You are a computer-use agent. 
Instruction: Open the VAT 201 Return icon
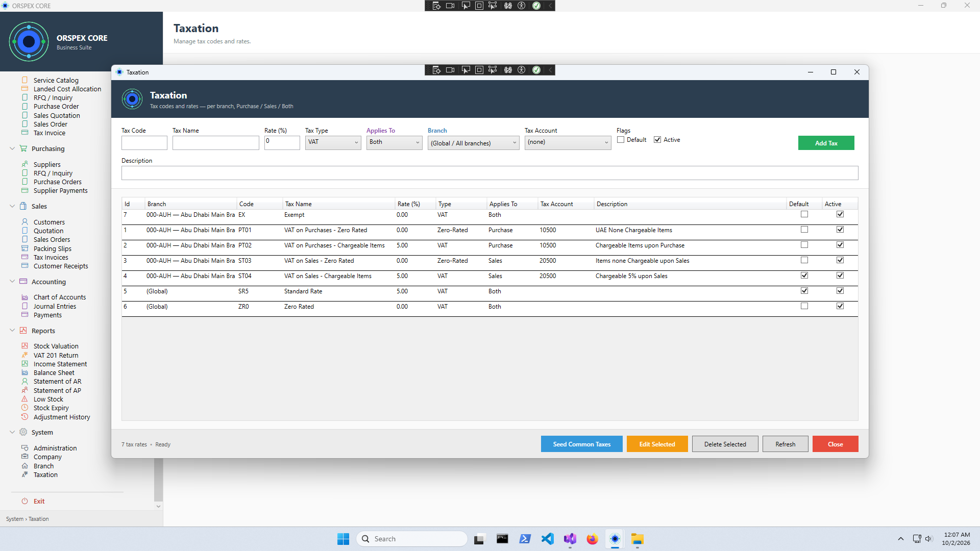(24, 355)
